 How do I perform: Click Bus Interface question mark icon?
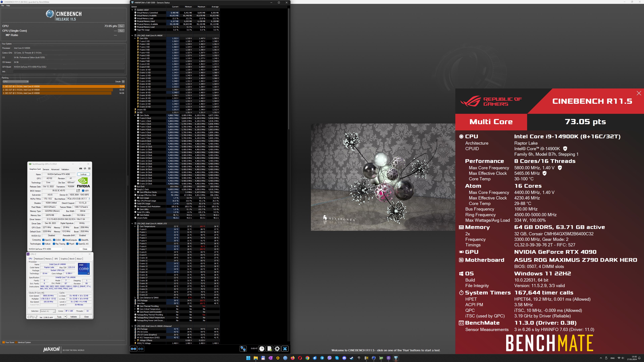pos(89,199)
